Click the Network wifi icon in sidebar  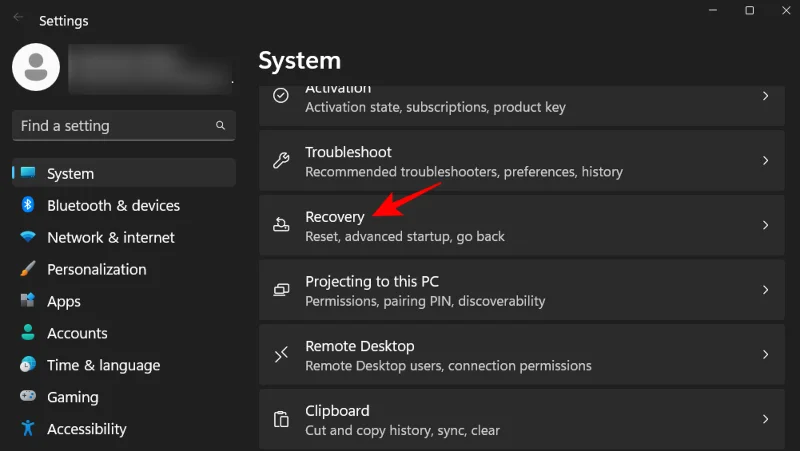[28, 237]
